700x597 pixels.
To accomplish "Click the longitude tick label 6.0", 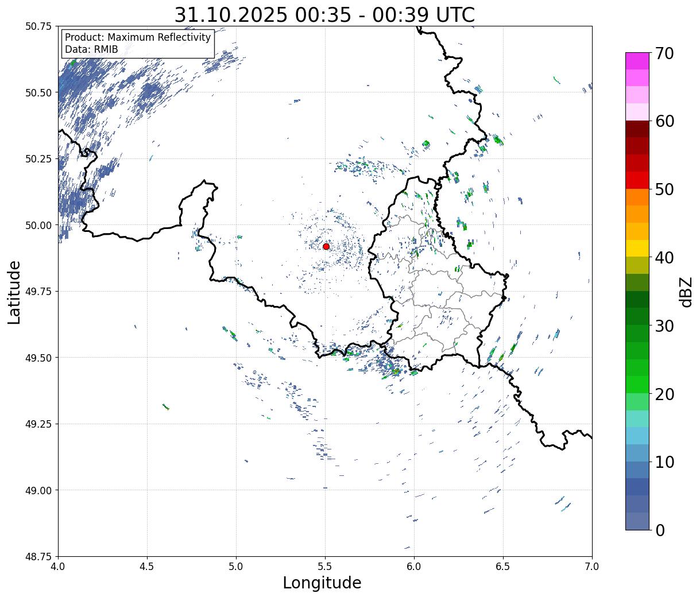I will 414,567.
